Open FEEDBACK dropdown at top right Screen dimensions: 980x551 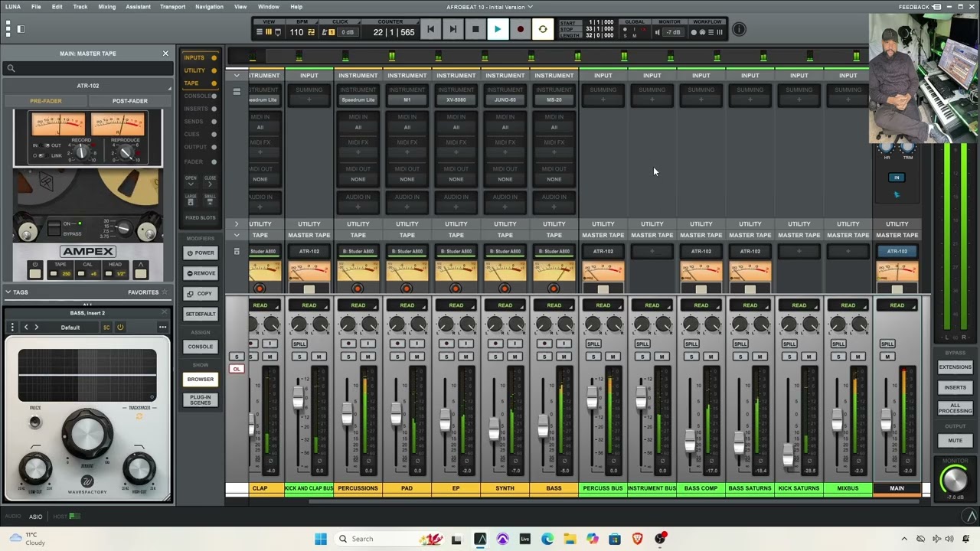click(918, 7)
